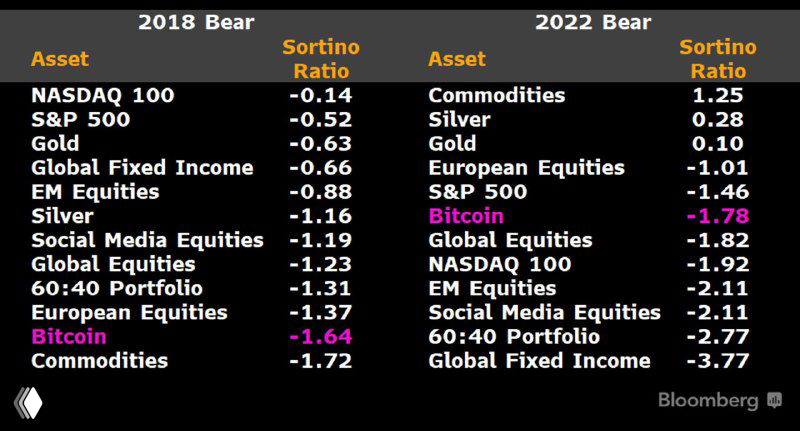Click European Equities in the 2018 table
Screen dimensions: 800x431
click(129, 312)
